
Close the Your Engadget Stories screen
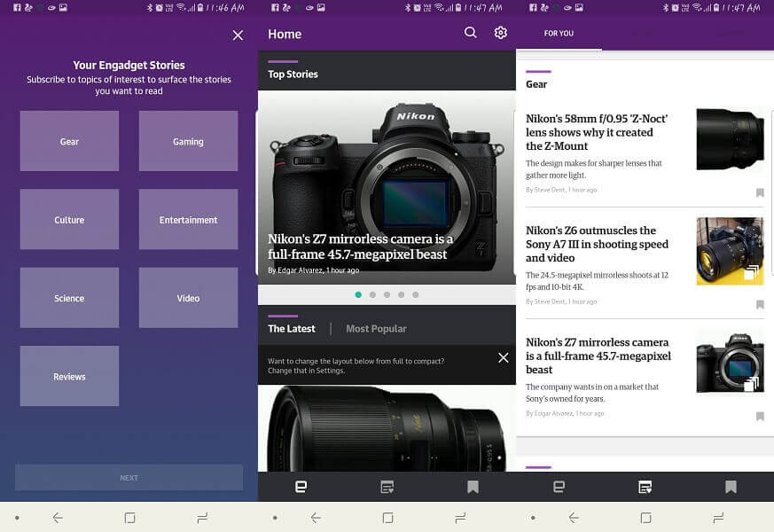click(x=238, y=35)
